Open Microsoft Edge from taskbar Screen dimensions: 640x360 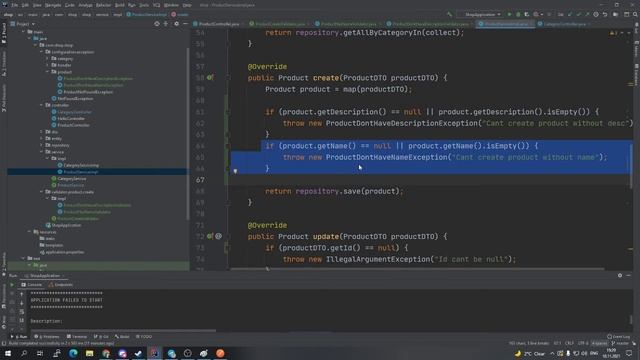click(x=73, y=353)
